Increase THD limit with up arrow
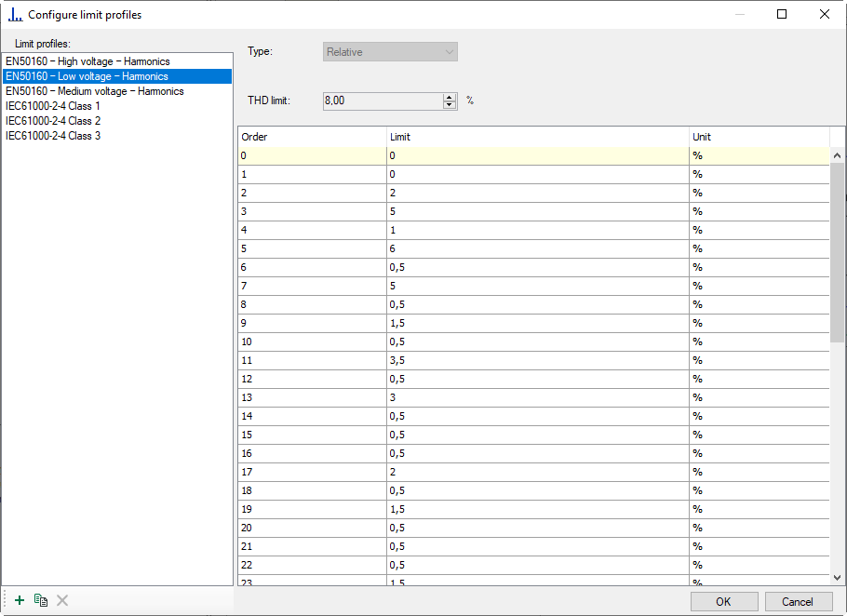This screenshot has width=847, height=616. 450,97
